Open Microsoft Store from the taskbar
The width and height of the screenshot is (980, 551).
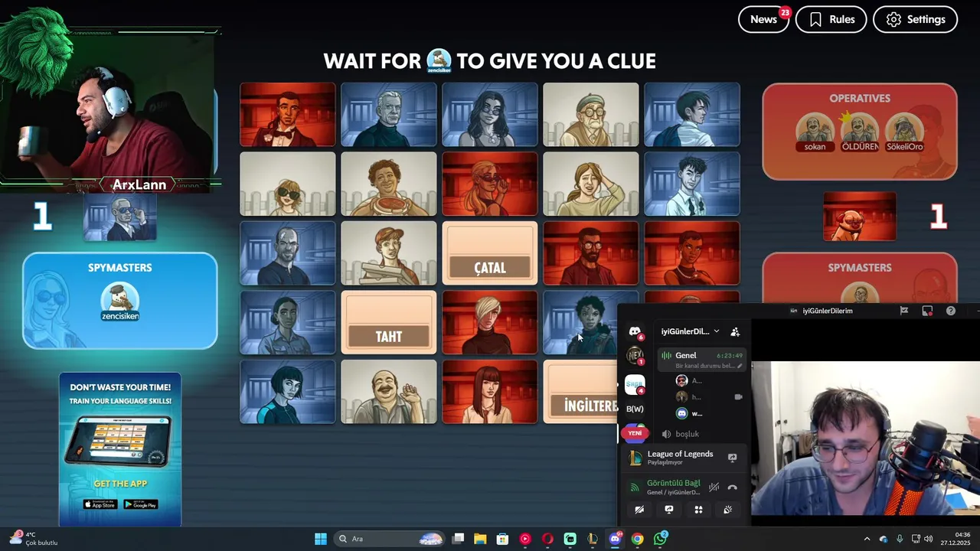tap(502, 539)
